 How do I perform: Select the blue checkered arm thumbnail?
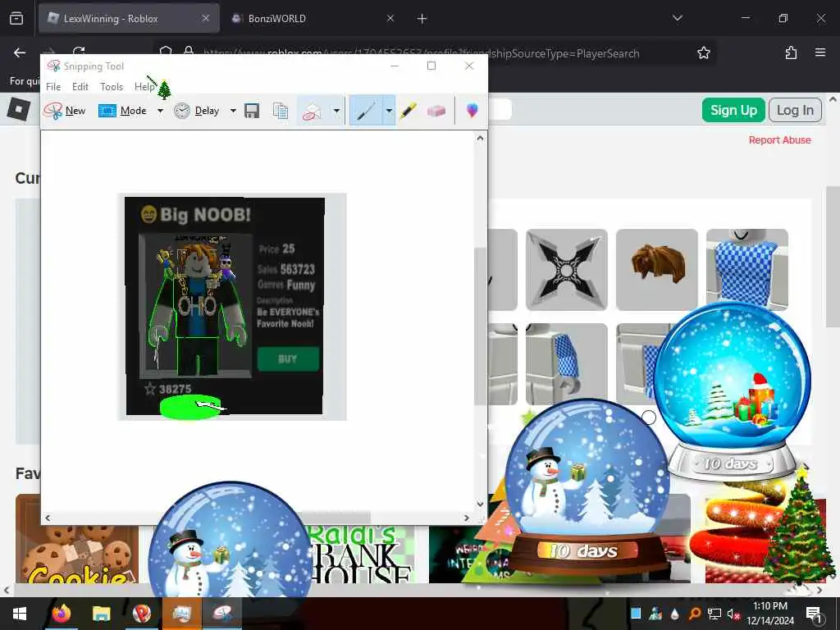(x=566, y=363)
